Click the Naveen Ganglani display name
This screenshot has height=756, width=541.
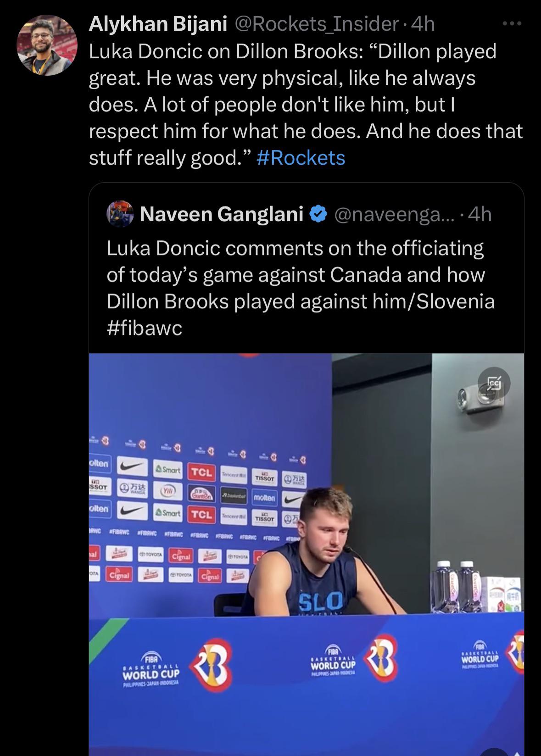tap(221, 214)
